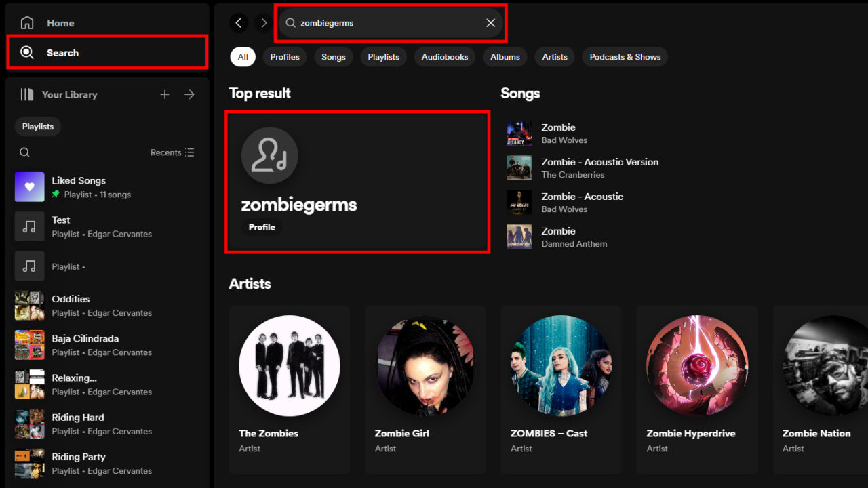Navigate back with the left chevron arrow

[x=239, y=22]
